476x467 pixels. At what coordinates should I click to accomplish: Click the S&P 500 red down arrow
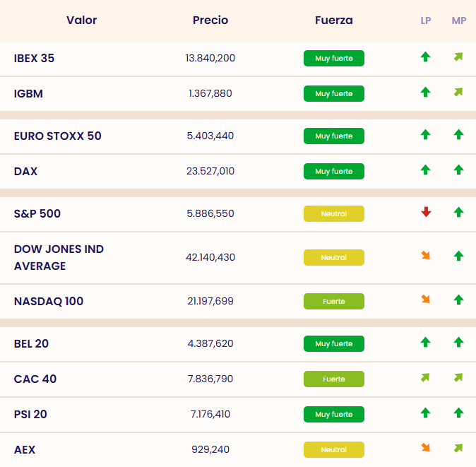[426, 212]
